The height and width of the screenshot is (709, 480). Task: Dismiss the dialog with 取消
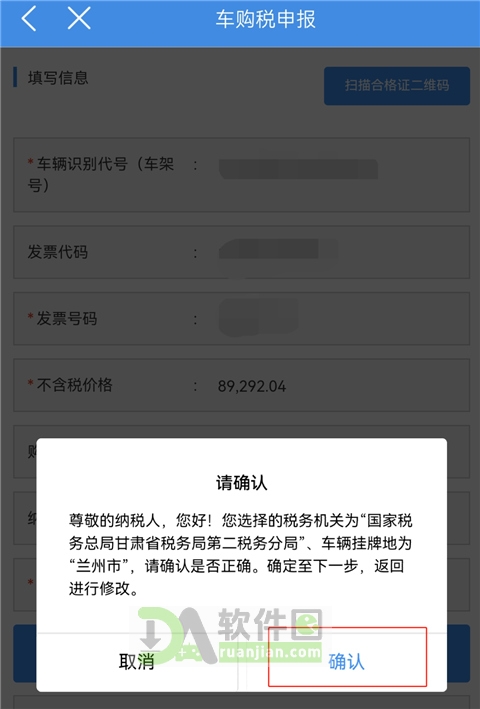coord(136,662)
